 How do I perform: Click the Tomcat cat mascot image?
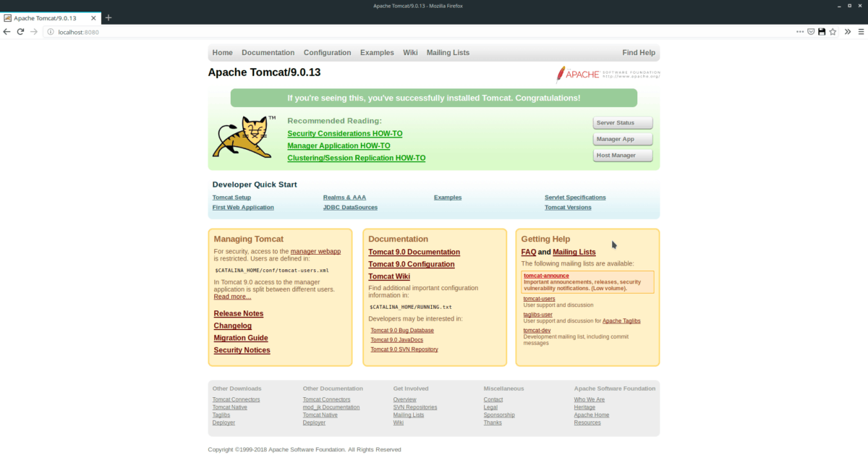[x=242, y=137]
